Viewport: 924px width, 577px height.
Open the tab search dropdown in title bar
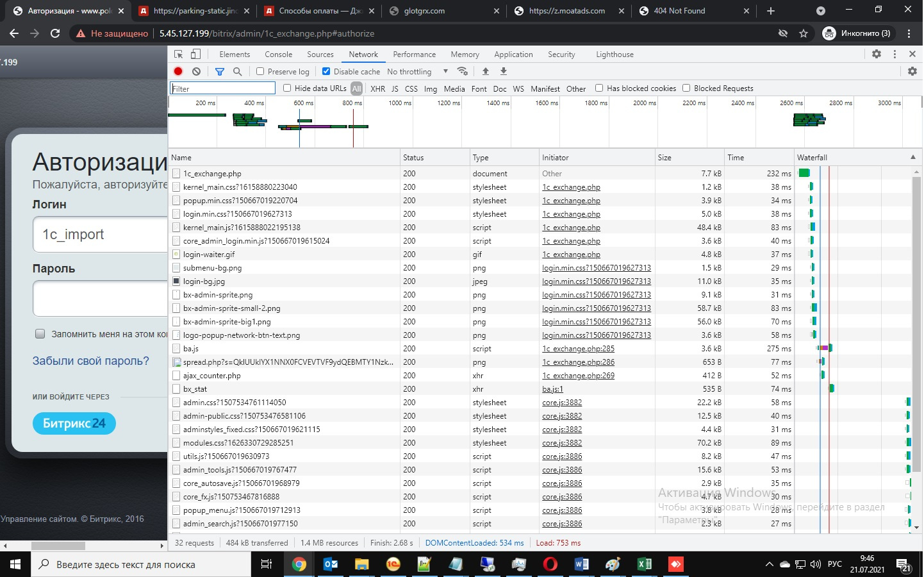[821, 11]
